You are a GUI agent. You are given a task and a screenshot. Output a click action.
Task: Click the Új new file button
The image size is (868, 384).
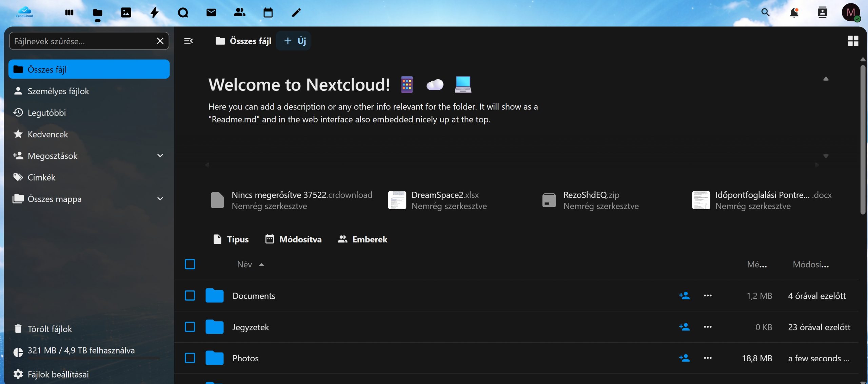[x=294, y=41]
